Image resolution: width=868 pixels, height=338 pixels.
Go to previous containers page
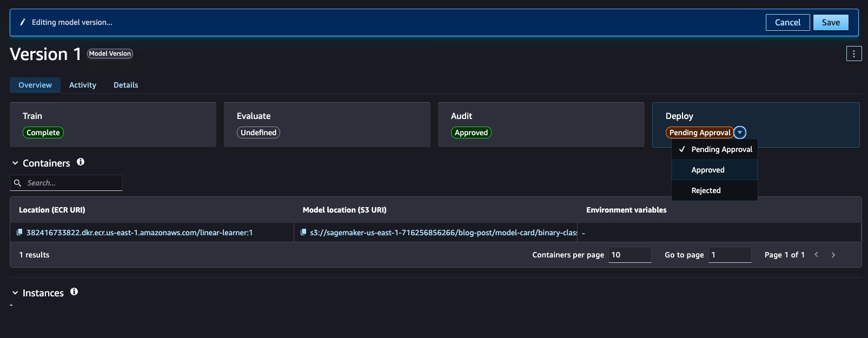click(x=817, y=255)
